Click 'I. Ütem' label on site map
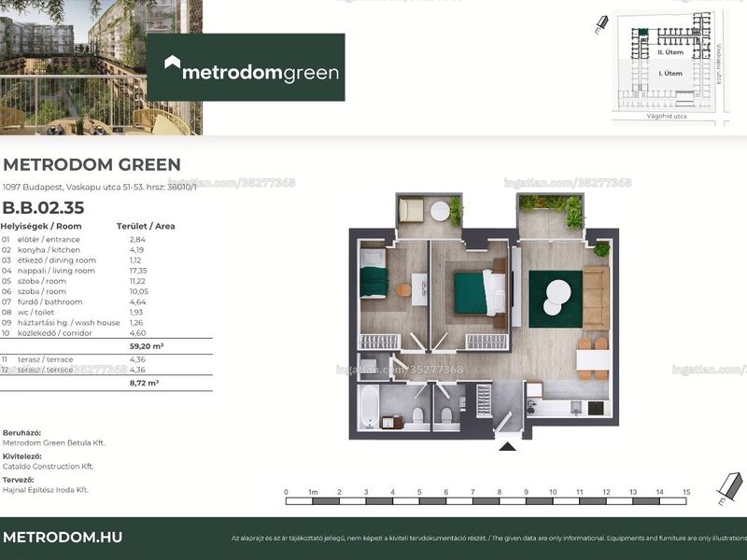The width and height of the screenshot is (747, 560). [670, 74]
